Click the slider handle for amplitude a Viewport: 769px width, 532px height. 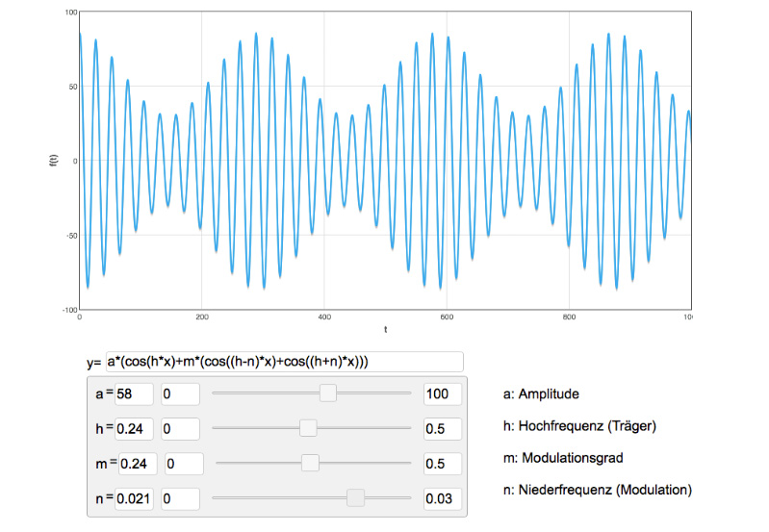(x=328, y=393)
